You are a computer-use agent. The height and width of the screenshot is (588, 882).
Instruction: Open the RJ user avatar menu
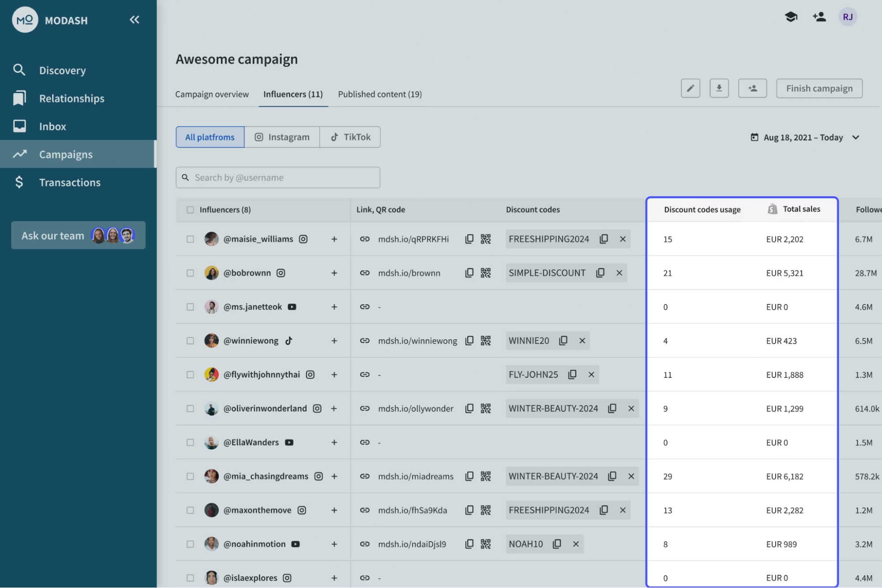(847, 17)
